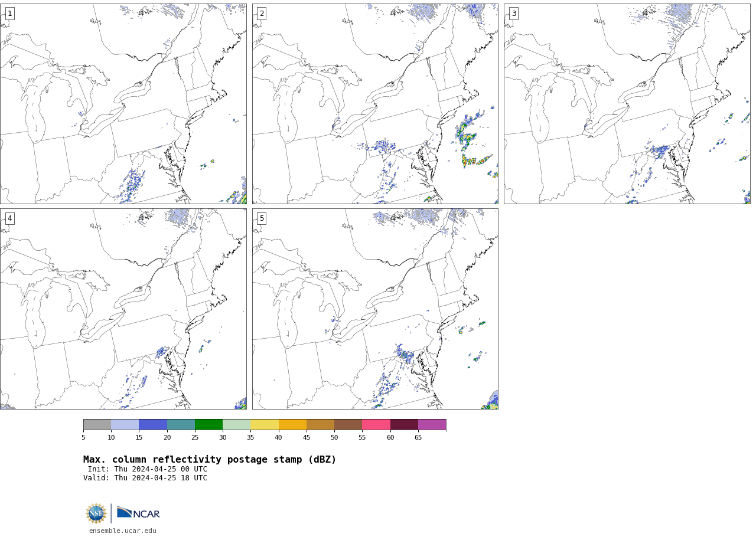Click the colorbar tick label 5
Viewport: 756px width, 537px height.
pyautogui.click(x=83, y=437)
